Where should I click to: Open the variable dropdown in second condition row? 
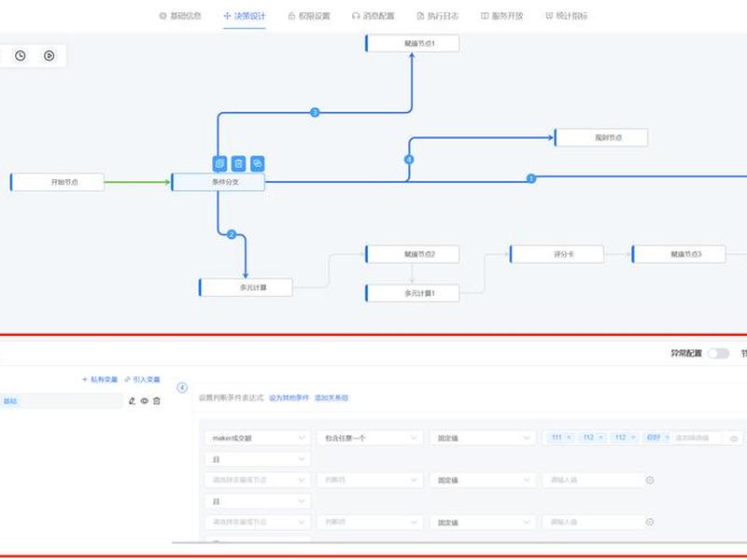point(258,480)
